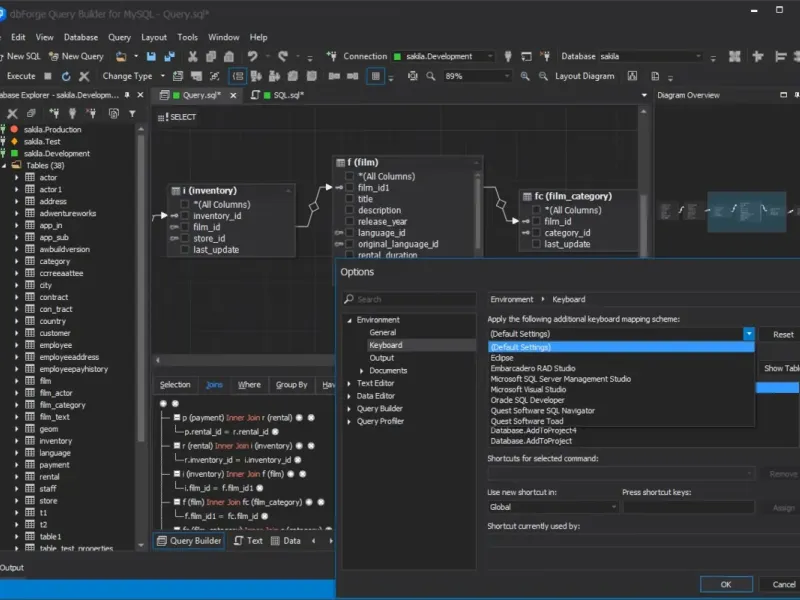Select Eclipse keyboard mapping scheme

(x=502, y=358)
